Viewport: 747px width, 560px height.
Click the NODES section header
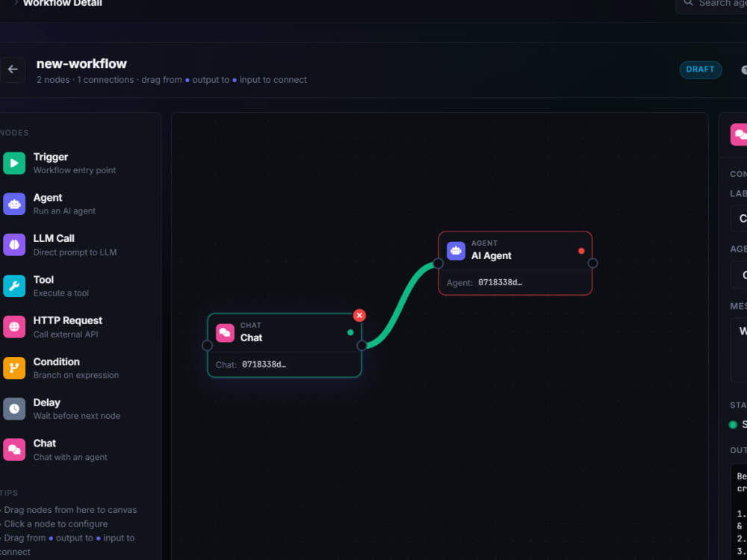click(x=14, y=133)
